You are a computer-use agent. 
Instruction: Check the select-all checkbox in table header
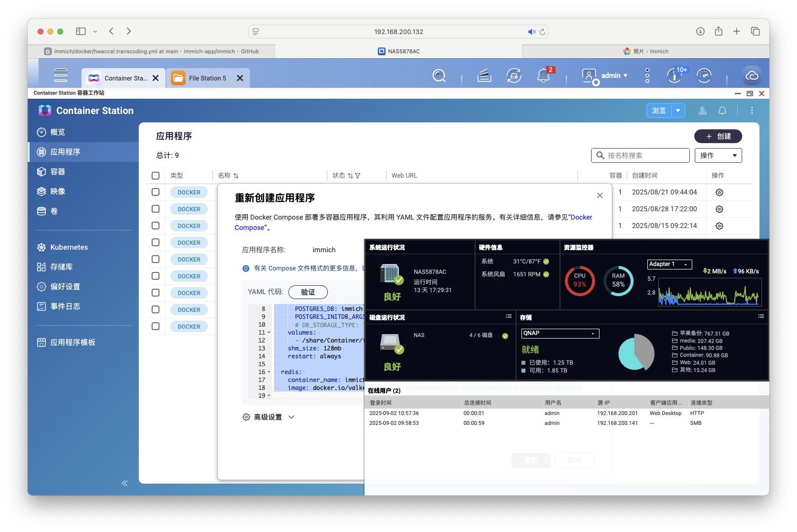point(156,176)
